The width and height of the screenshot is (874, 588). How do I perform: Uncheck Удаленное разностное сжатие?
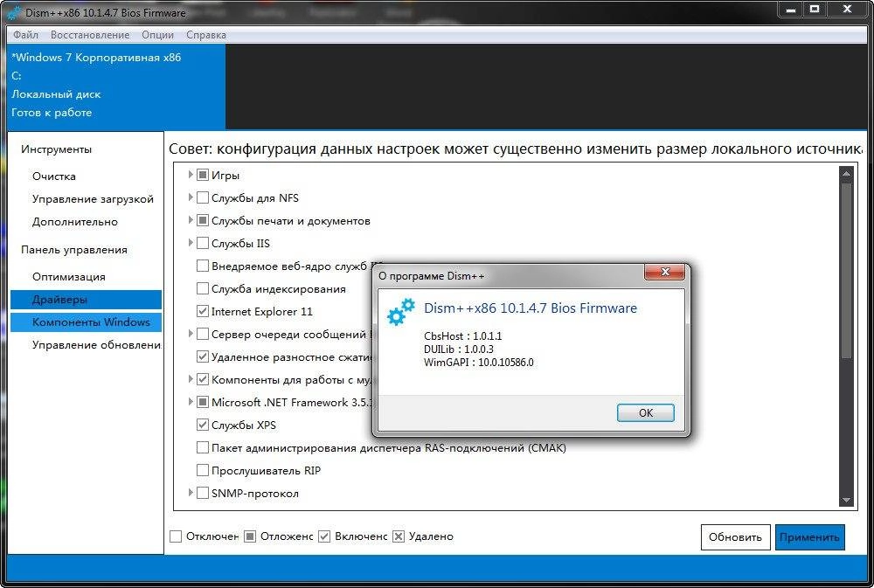click(x=203, y=356)
